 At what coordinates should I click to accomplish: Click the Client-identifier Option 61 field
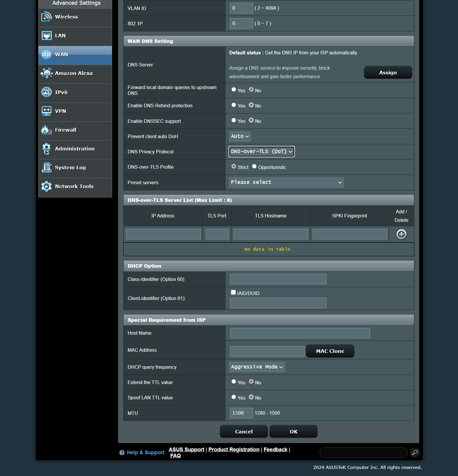278,303
